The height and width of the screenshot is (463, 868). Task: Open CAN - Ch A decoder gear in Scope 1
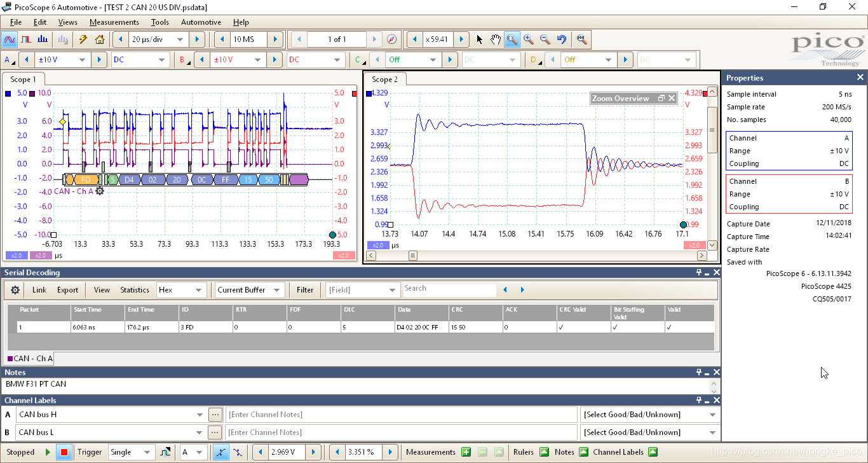click(100, 191)
